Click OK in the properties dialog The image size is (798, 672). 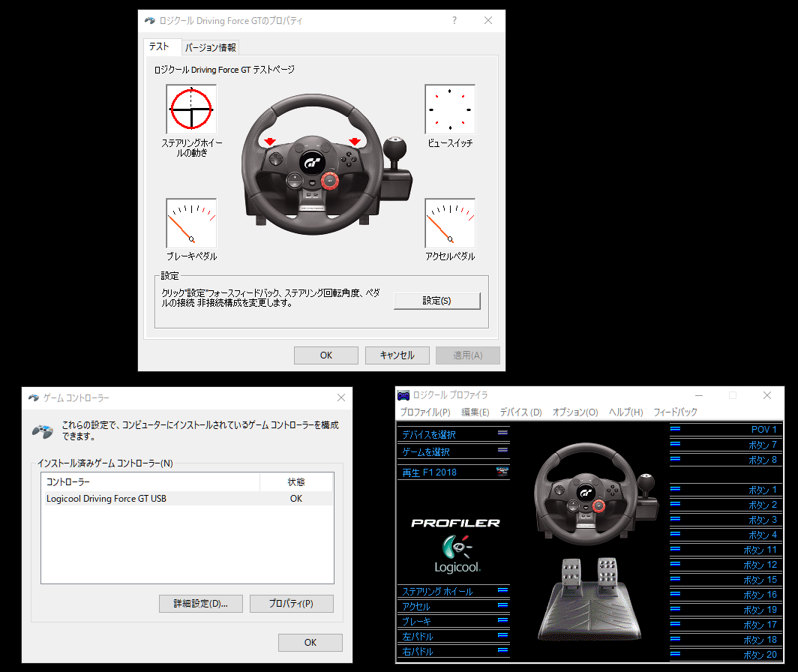tap(325, 355)
